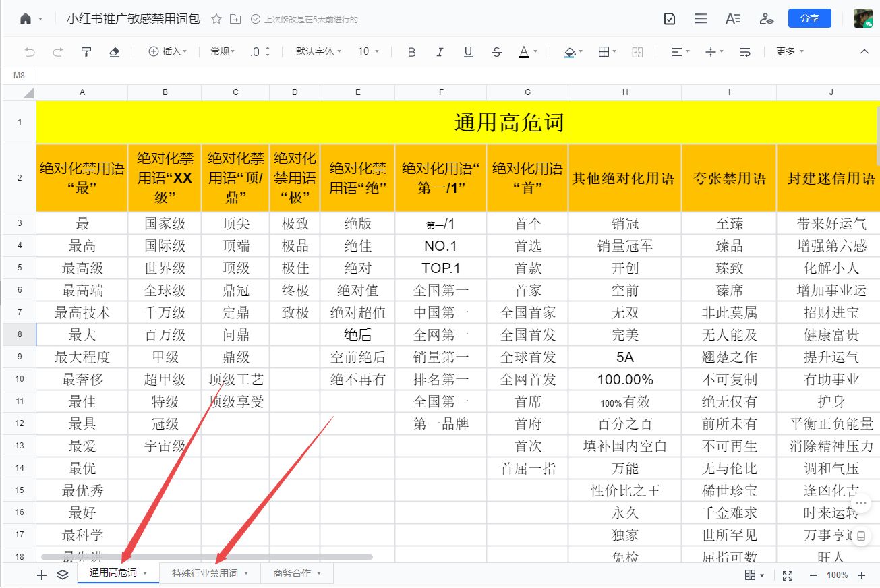The image size is (880, 588).
Task: Star the document as favorite
Action: click(x=216, y=20)
